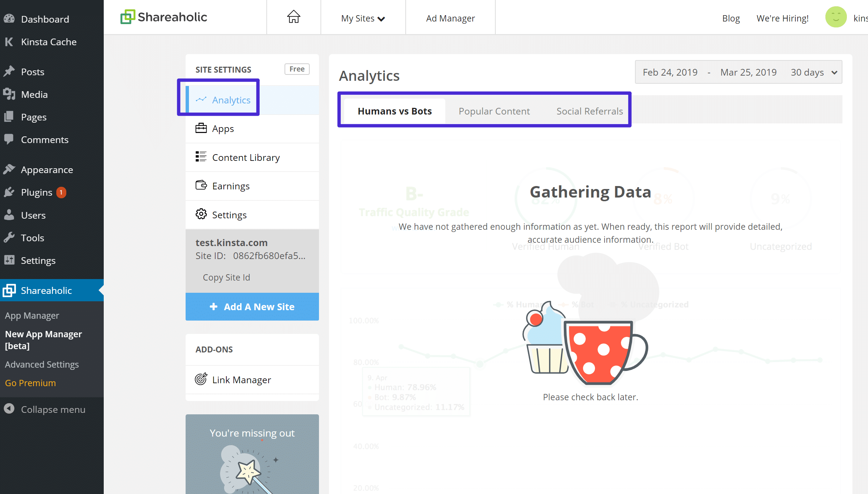Click the New App Manager beta link
This screenshot has width=868, height=494.
pyautogui.click(x=45, y=339)
